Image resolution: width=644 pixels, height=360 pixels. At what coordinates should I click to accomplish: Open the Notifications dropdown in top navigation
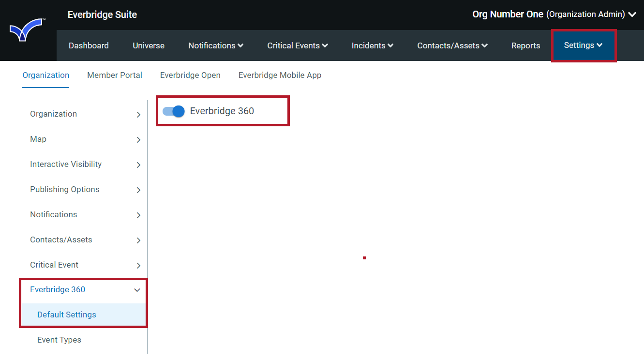[x=216, y=45]
